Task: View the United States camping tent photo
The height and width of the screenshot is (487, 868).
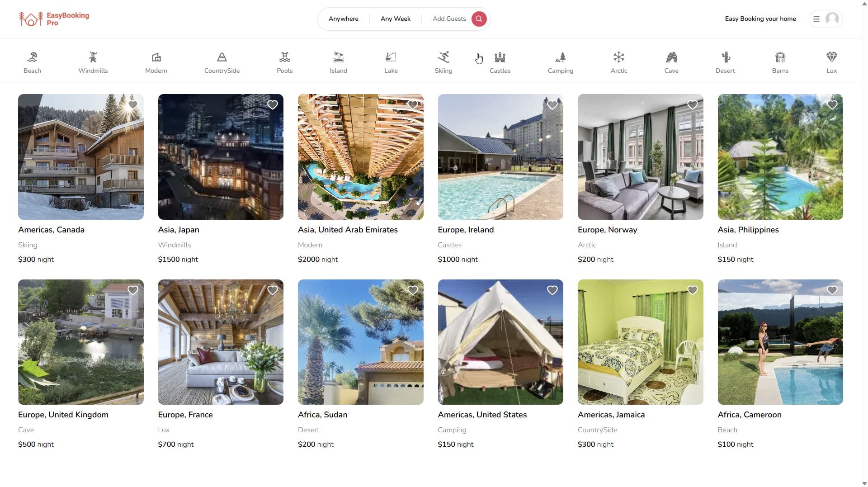Action: tap(500, 342)
